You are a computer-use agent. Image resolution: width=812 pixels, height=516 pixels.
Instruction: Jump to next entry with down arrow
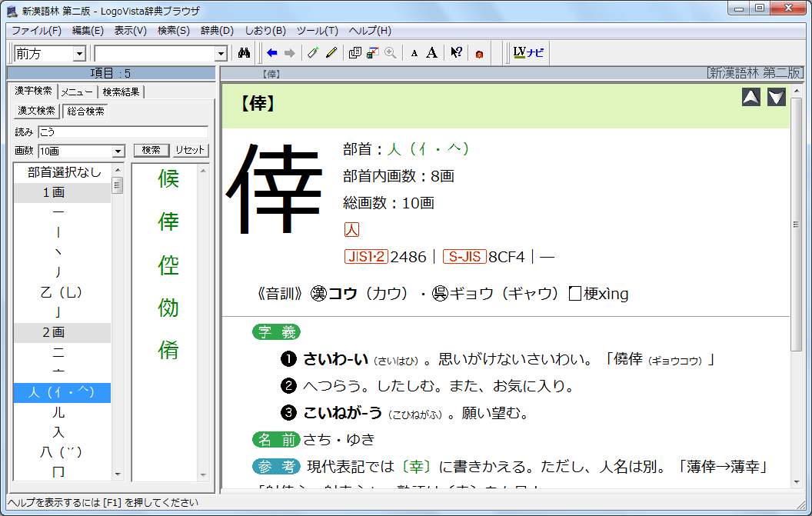click(776, 98)
